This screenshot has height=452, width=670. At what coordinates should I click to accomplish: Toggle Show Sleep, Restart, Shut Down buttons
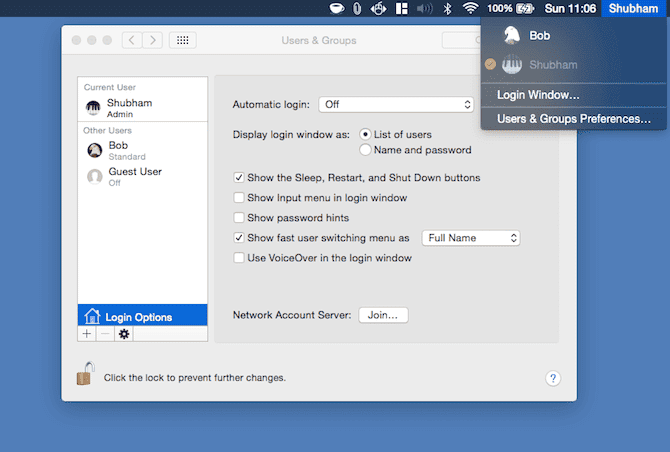pos(239,177)
